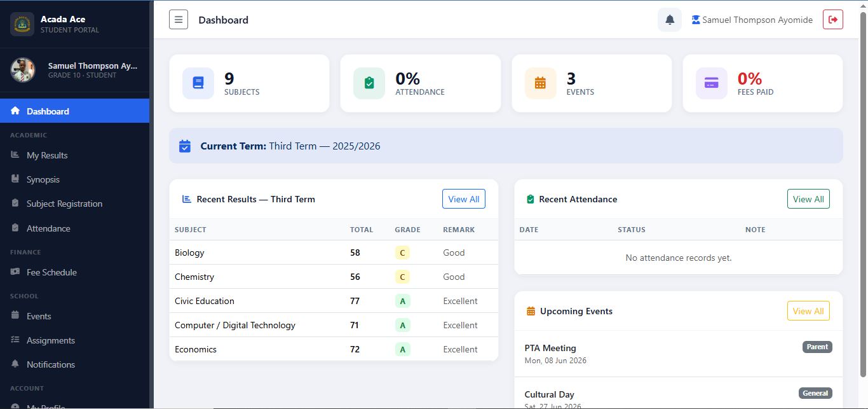Click the Samuel Thompson Ayomide username in header
Image resolution: width=868 pixels, height=409 pixels.
coord(757,20)
